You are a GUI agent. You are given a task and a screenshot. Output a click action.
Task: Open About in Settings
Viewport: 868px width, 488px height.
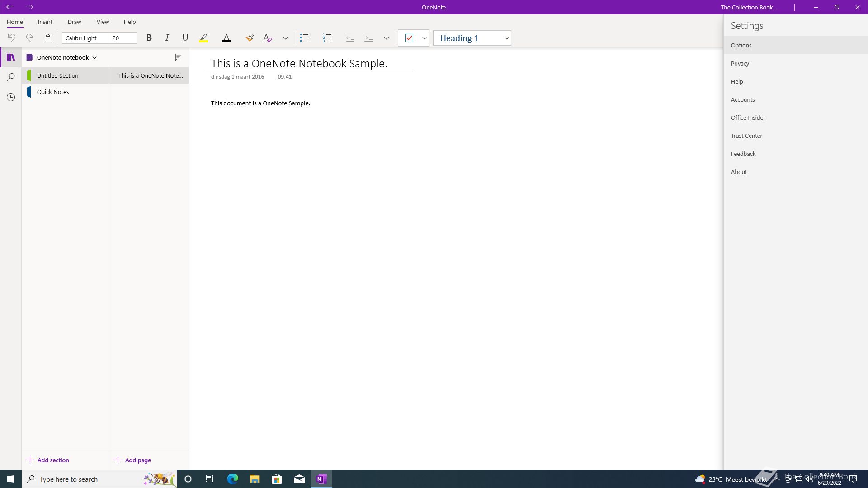[796, 172]
